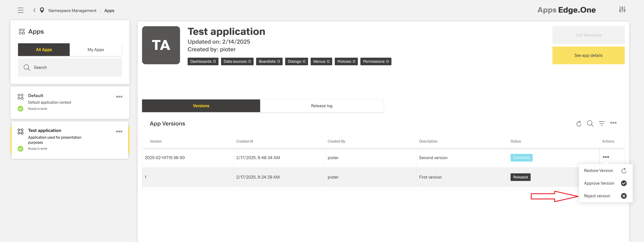This screenshot has width=644, height=242.
Task: Open search in the App Versions toolbar
Action: pyautogui.click(x=590, y=123)
